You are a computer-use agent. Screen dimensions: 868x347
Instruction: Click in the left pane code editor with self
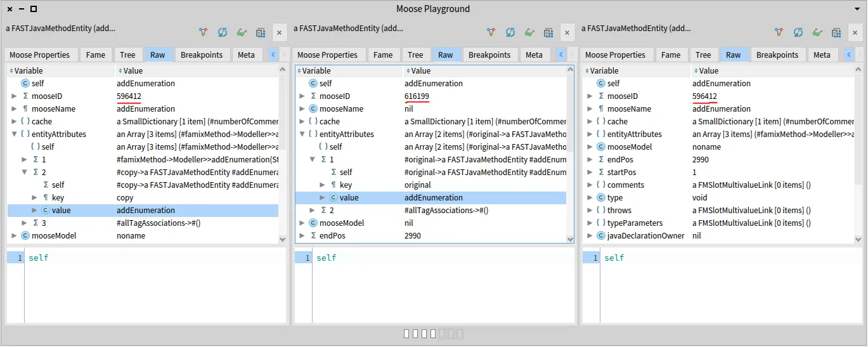[157, 285]
